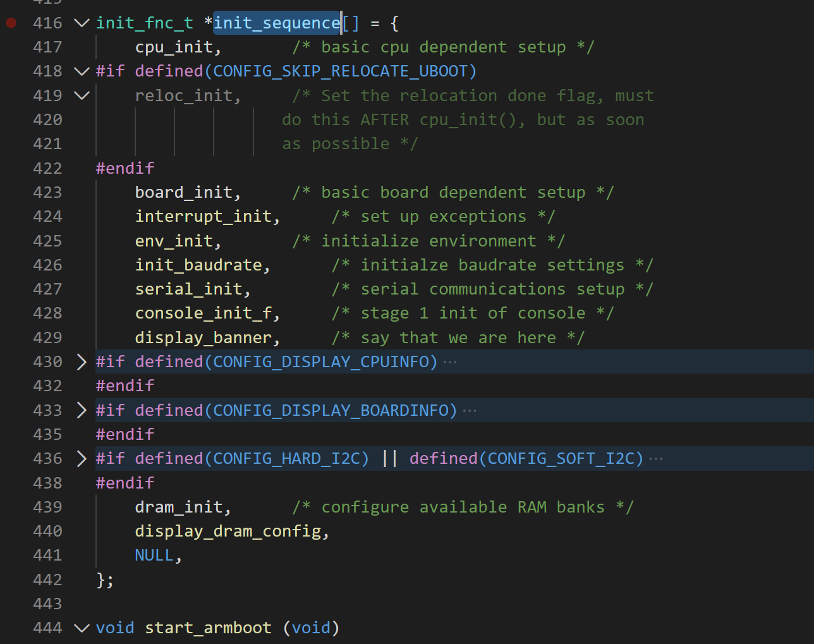This screenshot has width=814, height=644.
Task: Click the CONFIG_SOFT_I2C macro name
Action: tap(561, 458)
